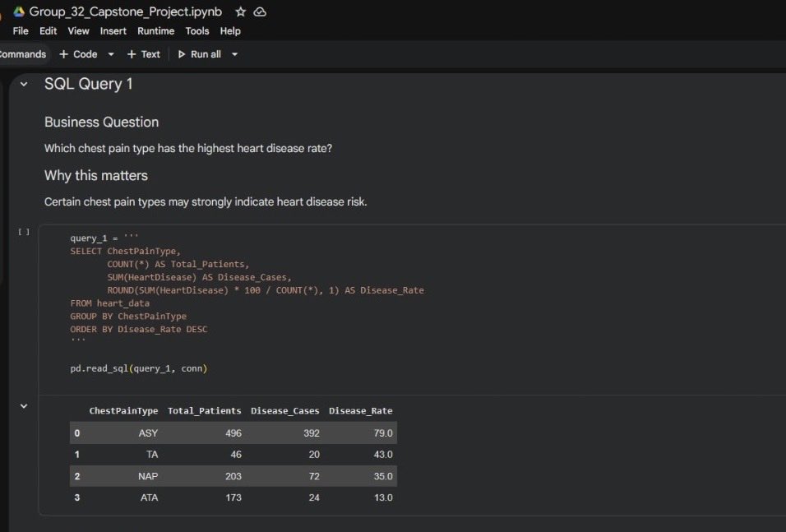Click the Why this matters heading
The image size is (786, 532).
95,175
